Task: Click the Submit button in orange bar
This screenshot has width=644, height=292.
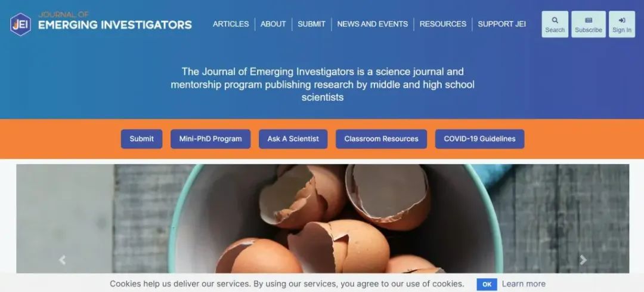Action: [142, 139]
